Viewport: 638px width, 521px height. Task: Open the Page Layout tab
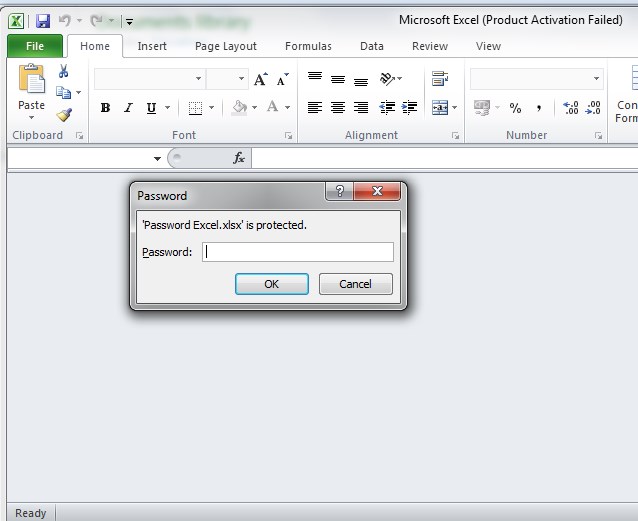[226, 46]
